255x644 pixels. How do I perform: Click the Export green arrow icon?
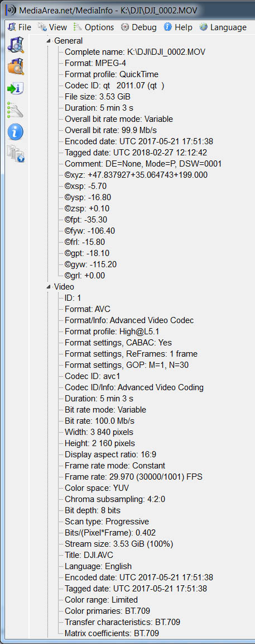tap(16, 88)
